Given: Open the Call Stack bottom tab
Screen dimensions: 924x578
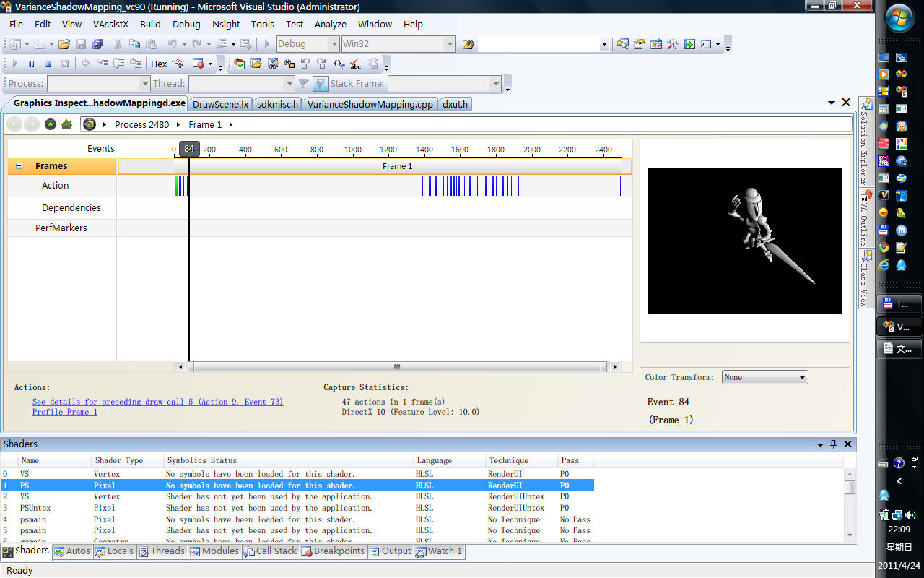Looking at the screenshot, I should click(271, 551).
